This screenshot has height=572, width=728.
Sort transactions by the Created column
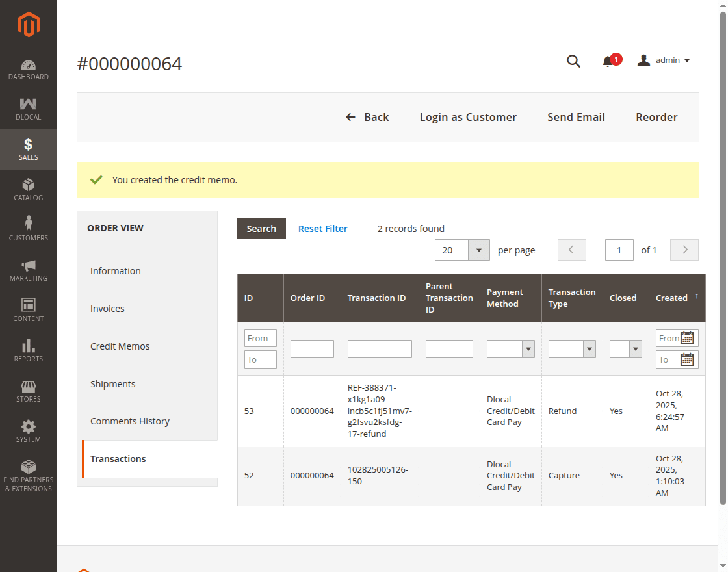coord(671,298)
